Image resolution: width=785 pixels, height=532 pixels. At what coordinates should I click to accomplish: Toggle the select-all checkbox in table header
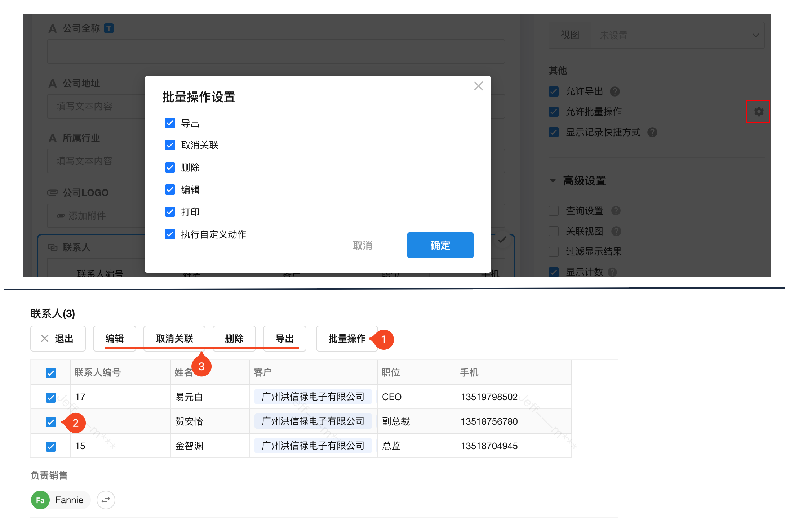pyautogui.click(x=51, y=373)
